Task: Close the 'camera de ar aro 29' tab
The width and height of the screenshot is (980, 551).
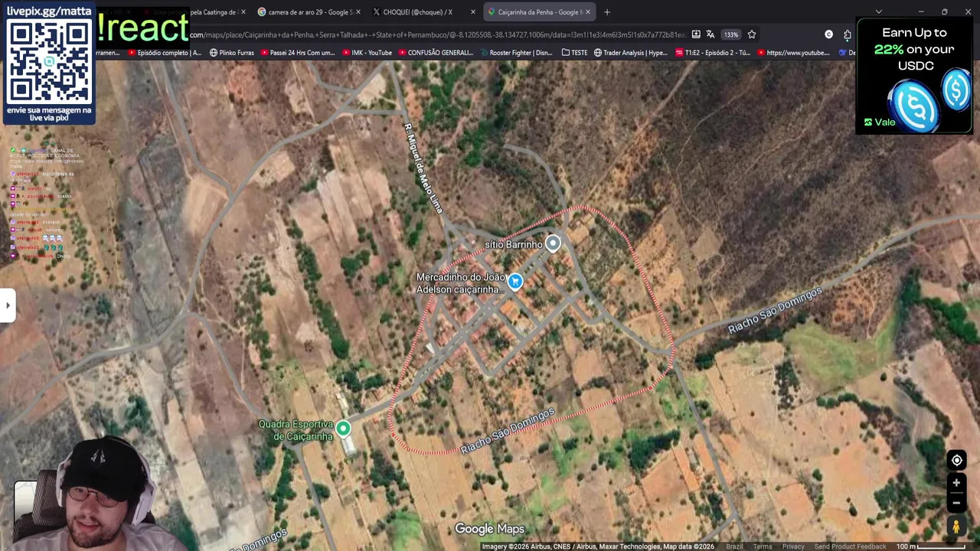Action: [x=358, y=11]
